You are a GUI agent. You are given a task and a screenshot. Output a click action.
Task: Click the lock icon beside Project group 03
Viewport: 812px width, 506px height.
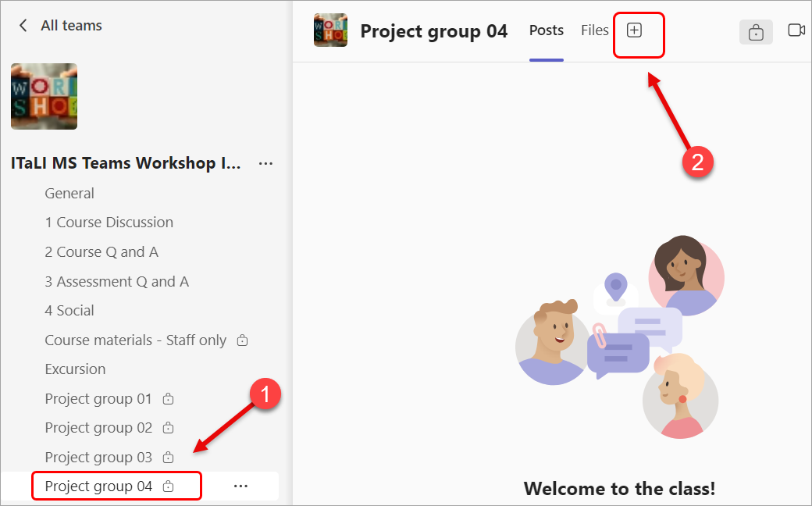click(x=168, y=458)
